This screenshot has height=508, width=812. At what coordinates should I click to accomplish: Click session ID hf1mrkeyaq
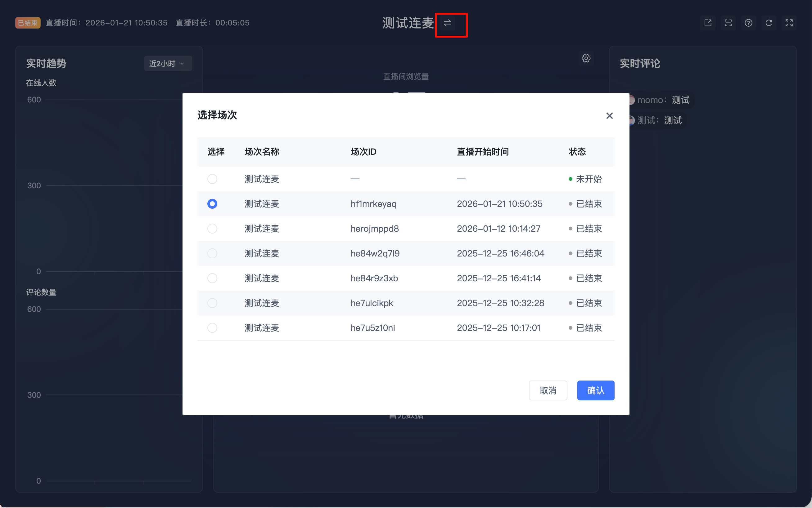coord(373,204)
